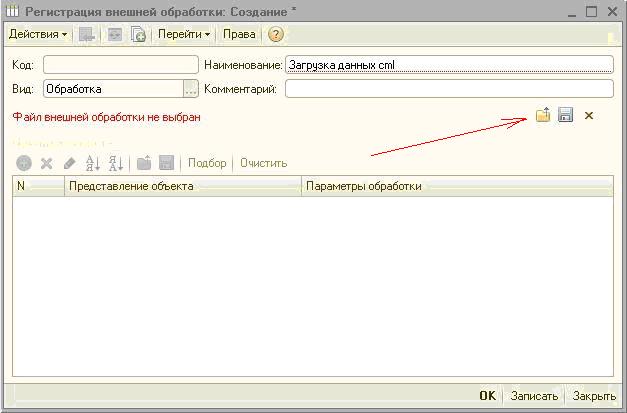The image size is (627, 413).
Task: Click the add row icon in table toolbar
Action: [x=24, y=163]
